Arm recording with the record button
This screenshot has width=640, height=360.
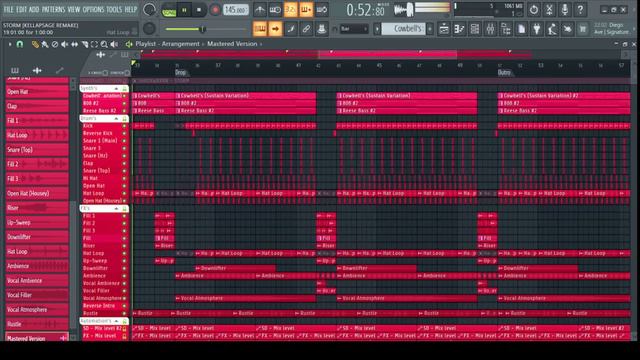(x=215, y=10)
